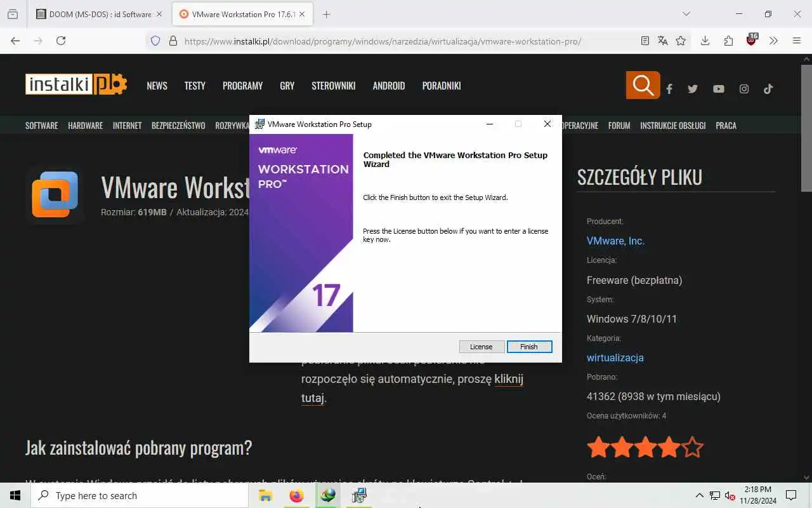Open Internet Download Manager taskbar icon
This screenshot has height=508, width=812.
click(327, 496)
